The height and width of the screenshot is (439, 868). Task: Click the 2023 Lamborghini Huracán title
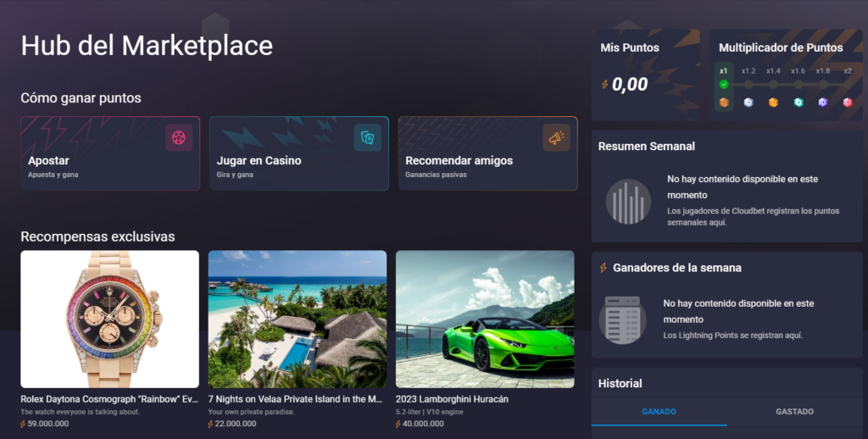coord(452,399)
